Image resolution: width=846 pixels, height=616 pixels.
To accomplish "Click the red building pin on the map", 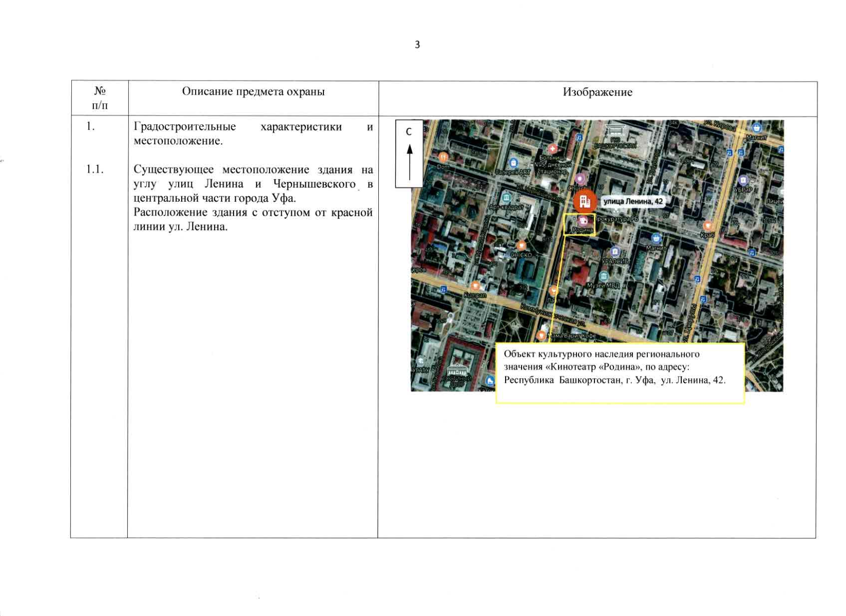I will [x=584, y=201].
